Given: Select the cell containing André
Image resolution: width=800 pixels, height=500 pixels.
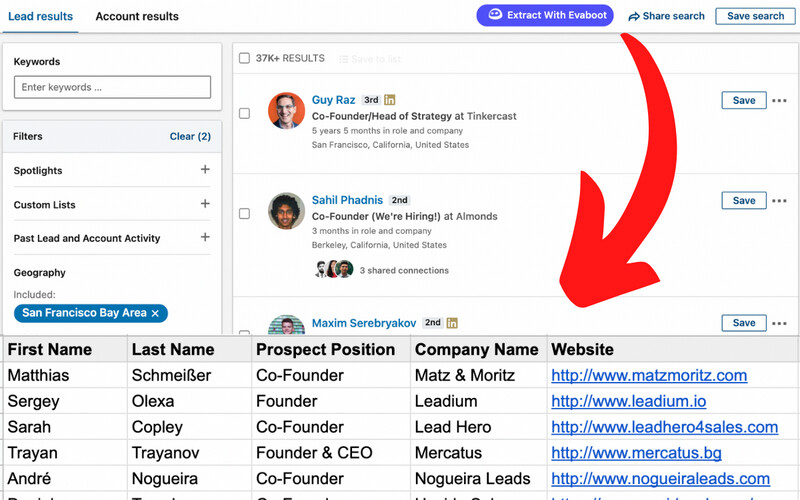Looking at the screenshot, I should pyautogui.click(x=65, y=479).
